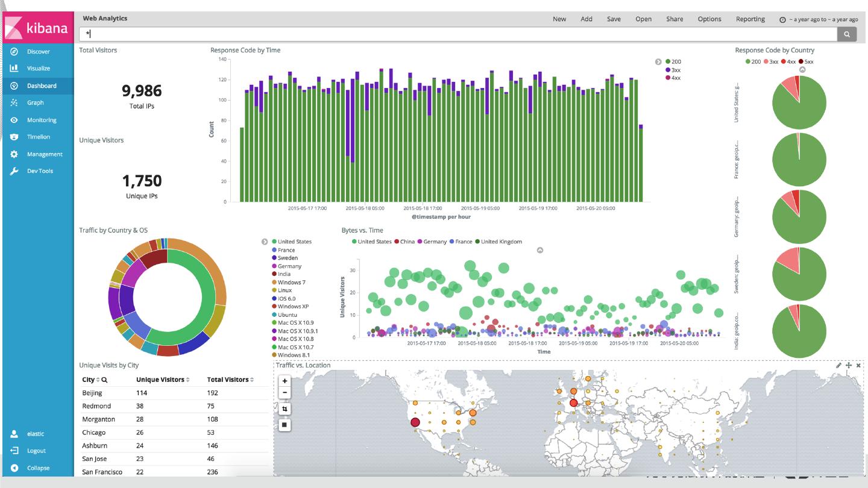Collapse the sidebar with Collapse button
The image size is (868, 488).
click(37, 468)
